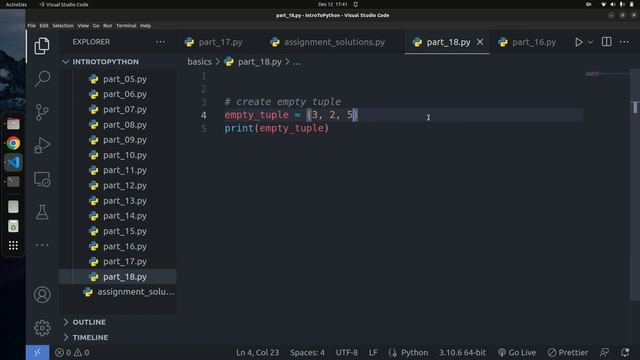Open the Edit menu
The width and height of the screenshot is (640, 360).
tap(44, 25)
